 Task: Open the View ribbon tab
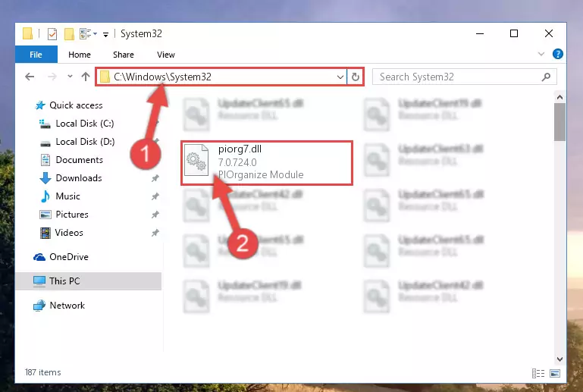tap(165, 55)
